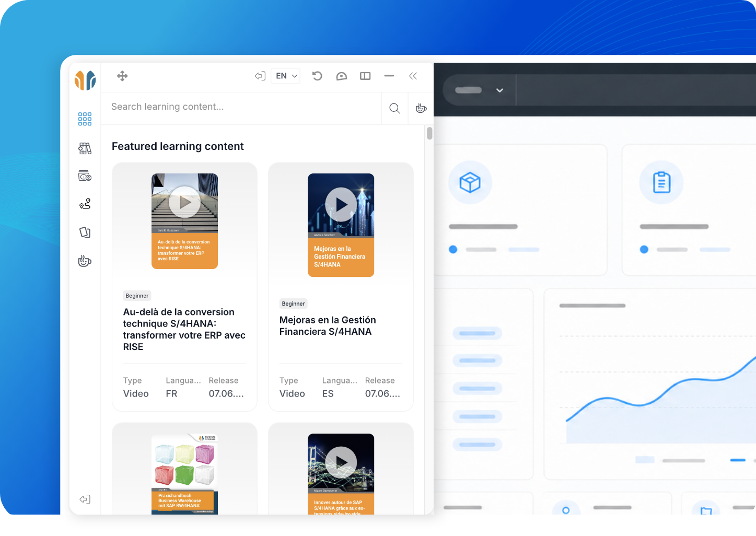Collapse the panel with the double chevron
Viewport: 756px width, 536px height.
(x=413, y=76)
